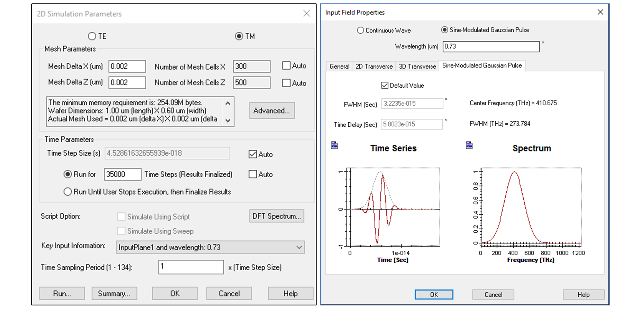This screenshot has height=320, width=644.
Task: Click the Advanced... button
Action: point(272,110)
